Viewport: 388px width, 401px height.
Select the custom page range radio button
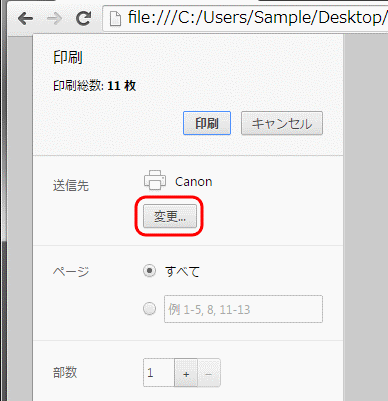[149, 309]
